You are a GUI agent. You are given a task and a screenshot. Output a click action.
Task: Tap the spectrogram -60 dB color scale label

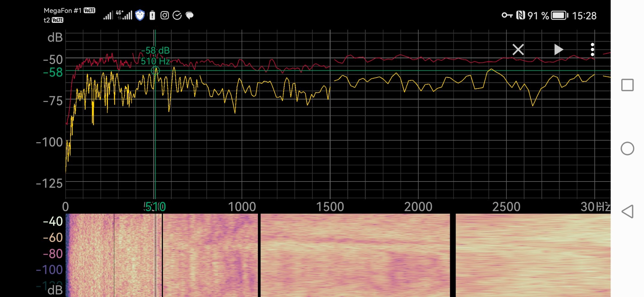[x=53, y=237]
